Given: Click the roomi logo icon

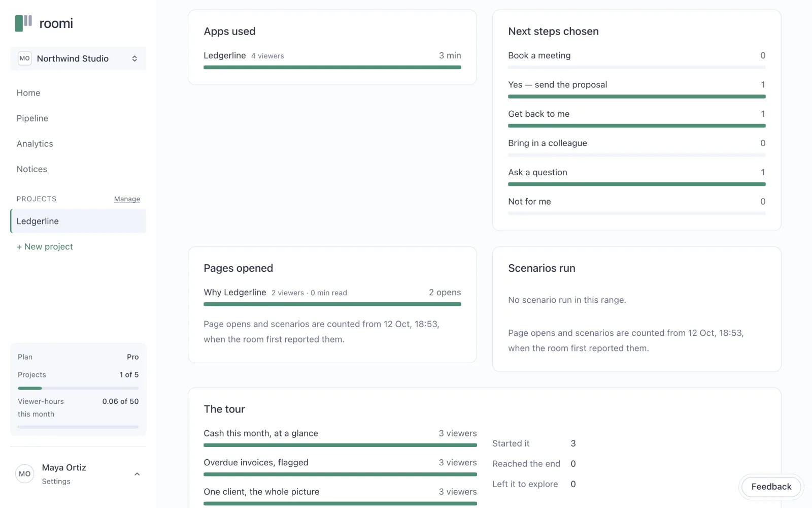Looking at the screenshot, I should pos(23,23).
